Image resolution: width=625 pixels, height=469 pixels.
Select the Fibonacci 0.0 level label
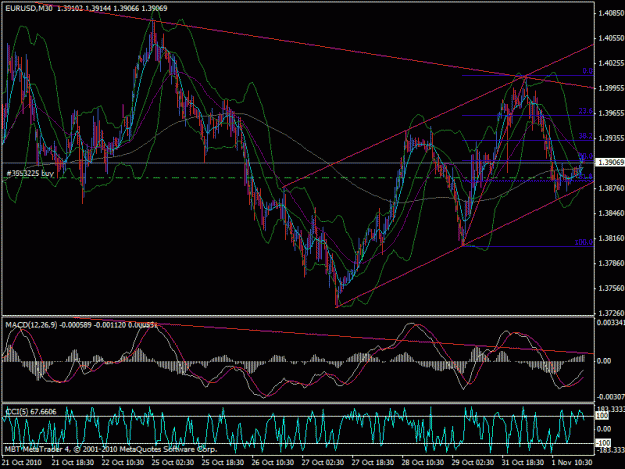tap(587, 71)
